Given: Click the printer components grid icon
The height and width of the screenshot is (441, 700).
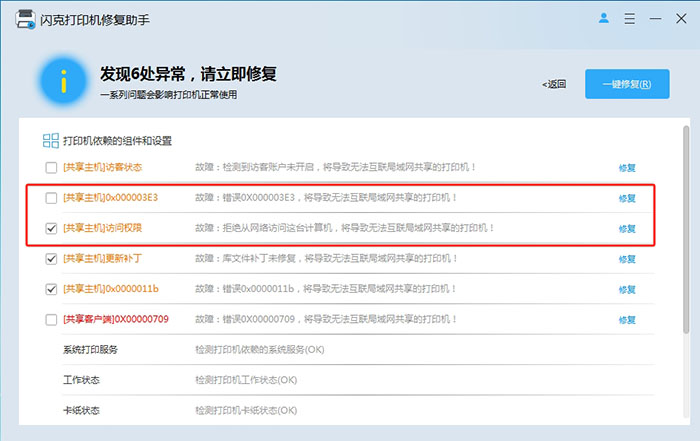Looking at the screenshot, I should tap(50, 141).
